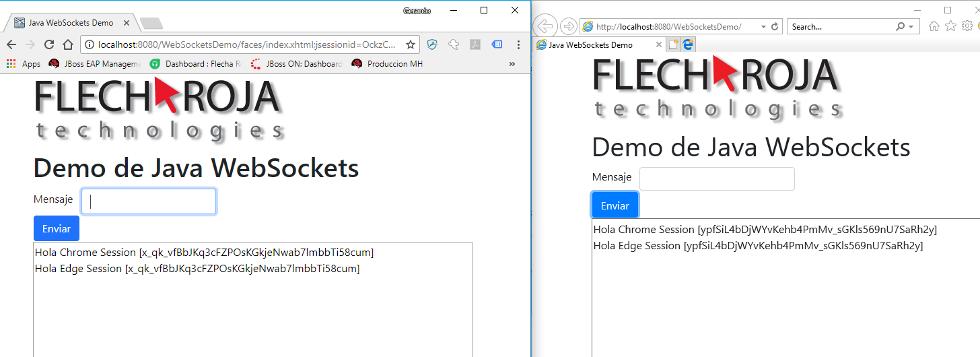Viewport: 980px width, 357px height.
Task: Click the Mensaje input field in Chrome
Action: pos(149,201)
